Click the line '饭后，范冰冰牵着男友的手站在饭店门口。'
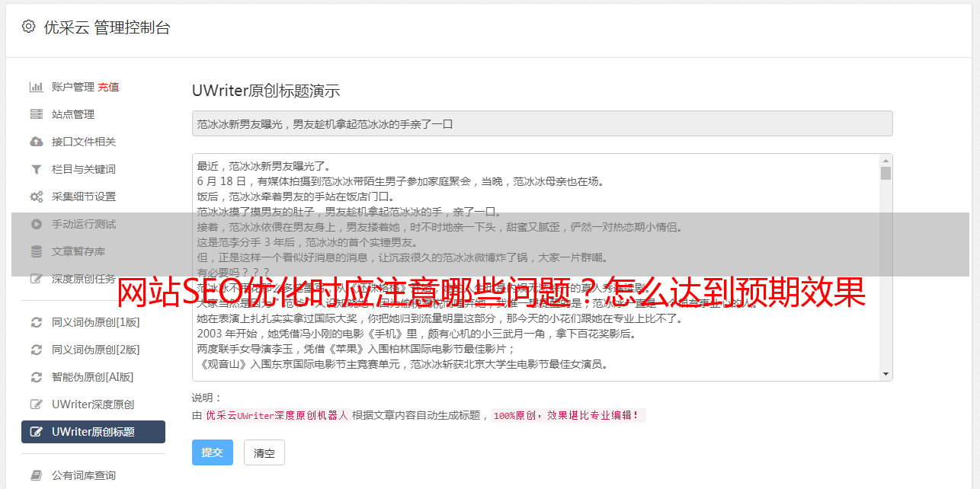Screen dimensions: 980x489 click(x=296, y=197)
